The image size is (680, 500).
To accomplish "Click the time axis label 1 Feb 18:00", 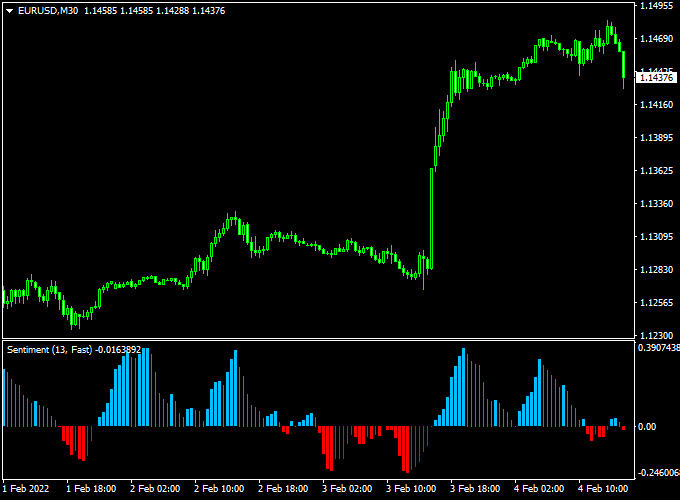I will (91, 489).
